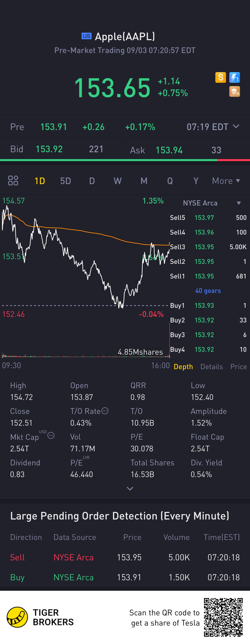Tap the High value 154.72

(22, 397)
